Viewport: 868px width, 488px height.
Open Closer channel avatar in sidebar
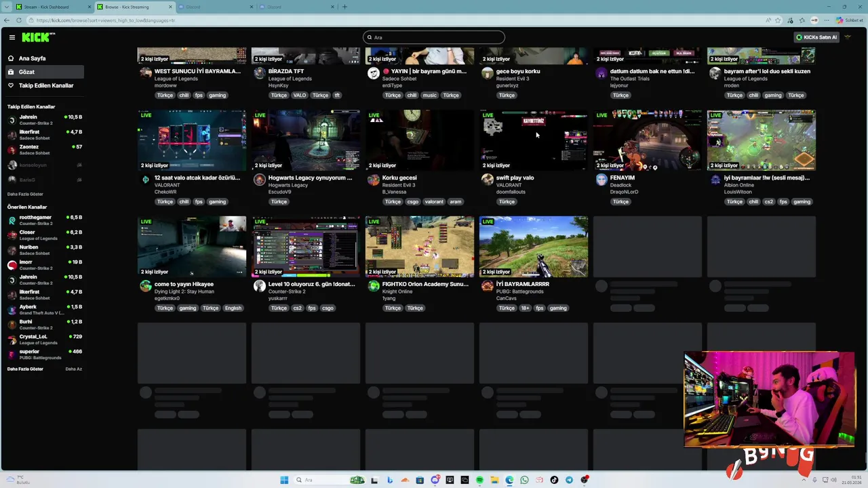pos(12,235)
